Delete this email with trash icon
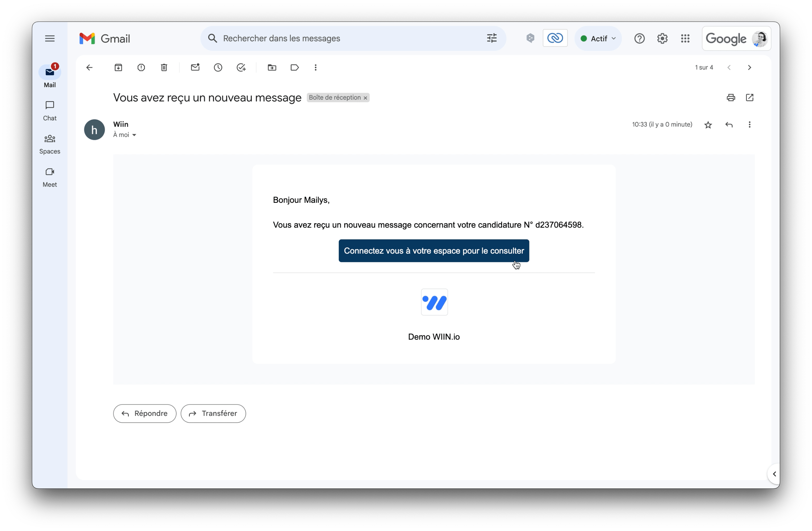The width and height of the screenshot is (812, 531). tap(164, 68)
